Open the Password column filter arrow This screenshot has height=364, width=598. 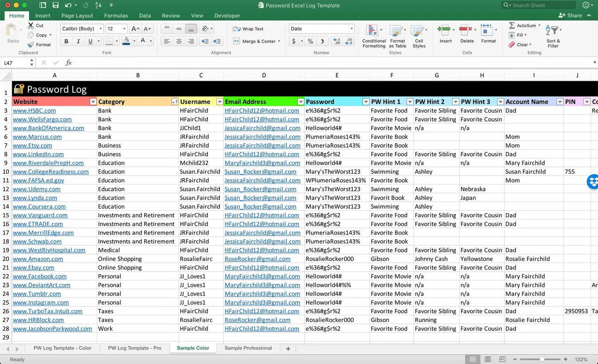coord(366,102)
